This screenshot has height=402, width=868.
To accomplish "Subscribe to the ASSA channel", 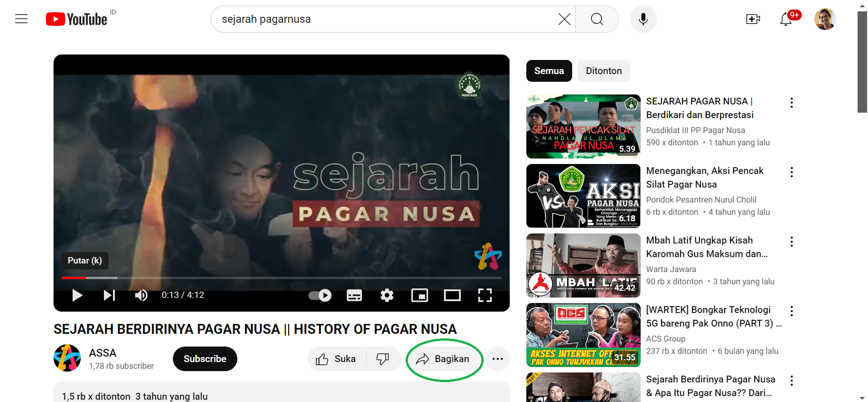I will click(x=205, y=359).
